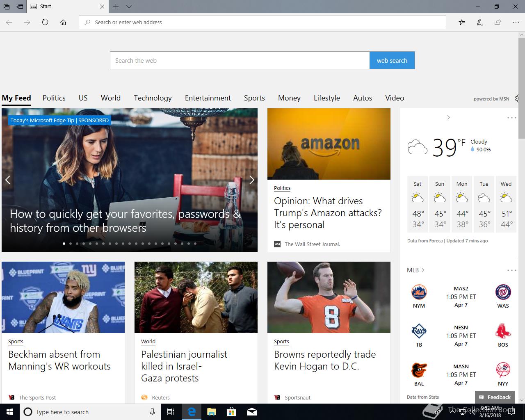
Task: Click the Set these tabs aside icon
Action: click(20, 7)
